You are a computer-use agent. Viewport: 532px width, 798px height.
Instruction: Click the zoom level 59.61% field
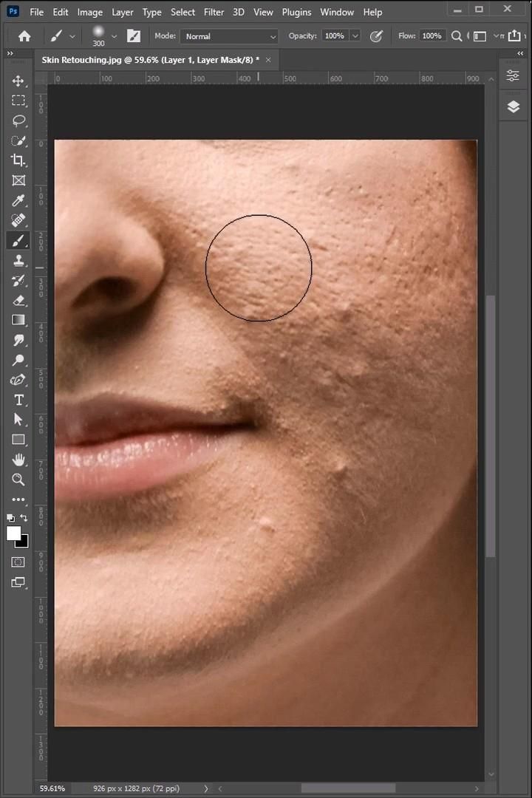click(x=52, y=788)
